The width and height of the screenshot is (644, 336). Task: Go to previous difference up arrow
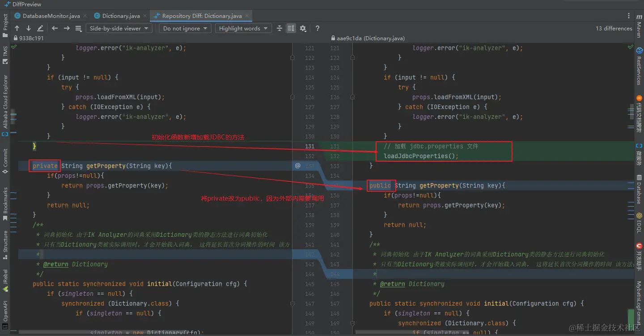(17, 28)
